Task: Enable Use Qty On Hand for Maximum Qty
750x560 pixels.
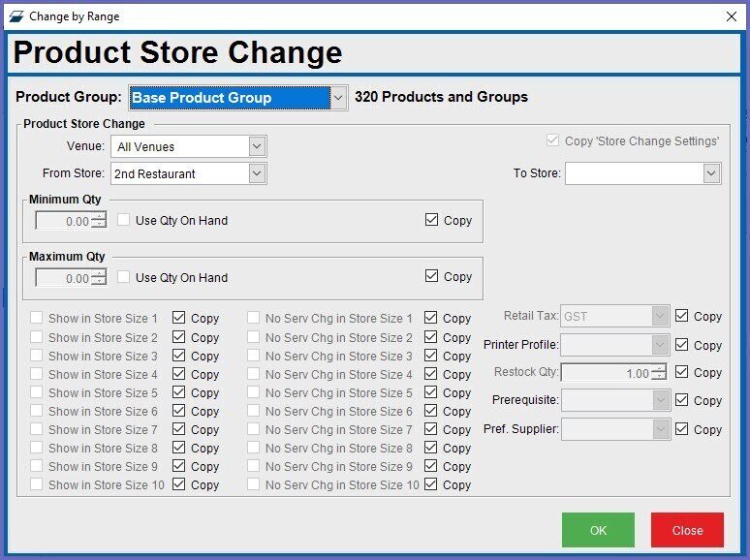Action: point(124,278)
